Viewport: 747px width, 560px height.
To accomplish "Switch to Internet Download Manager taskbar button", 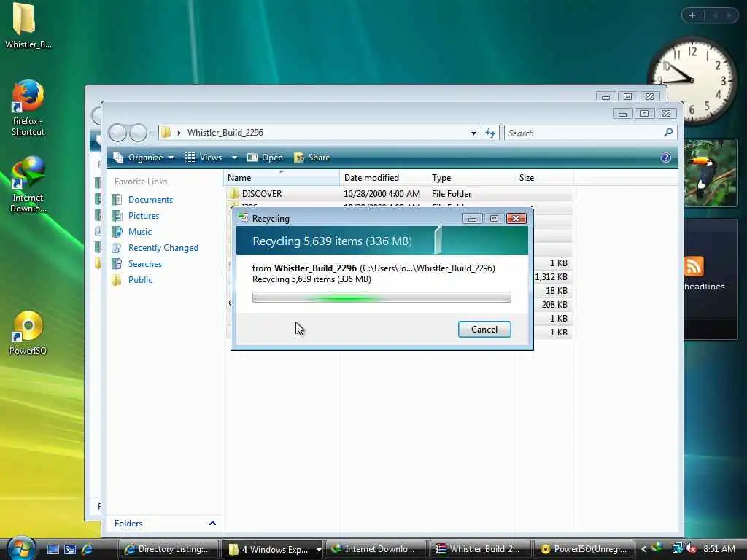I will point(376,549).
